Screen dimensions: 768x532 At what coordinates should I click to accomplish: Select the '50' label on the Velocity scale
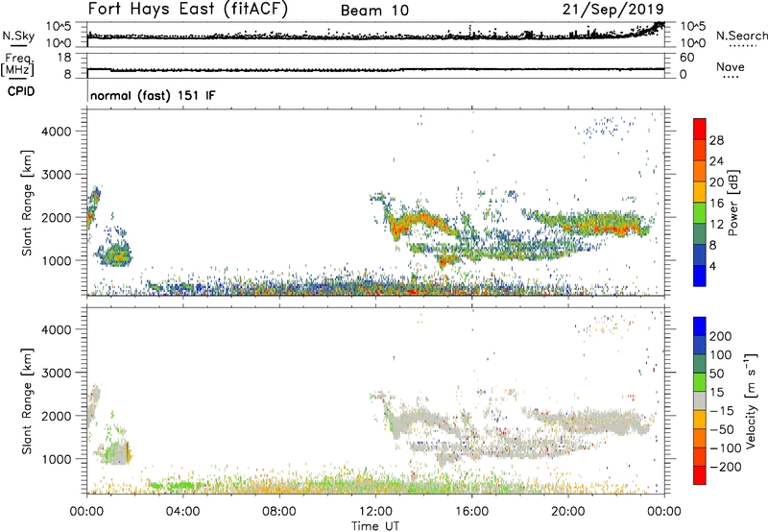[x=716, y=374]
